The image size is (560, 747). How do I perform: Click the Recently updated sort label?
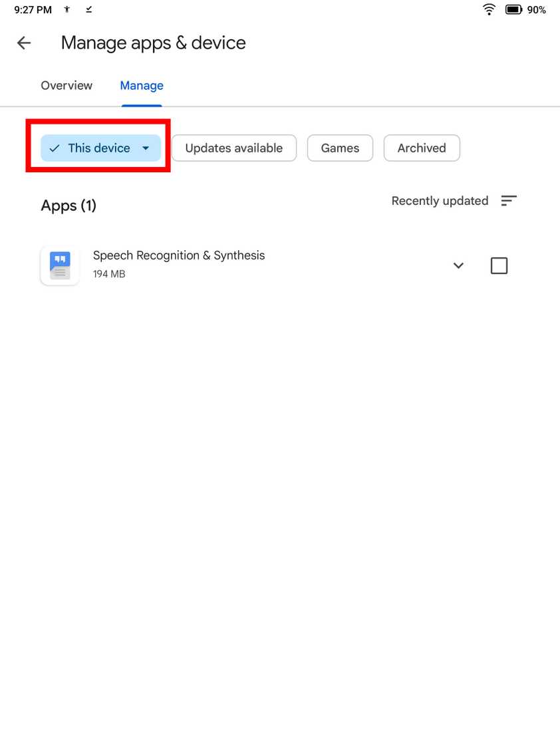440,201
